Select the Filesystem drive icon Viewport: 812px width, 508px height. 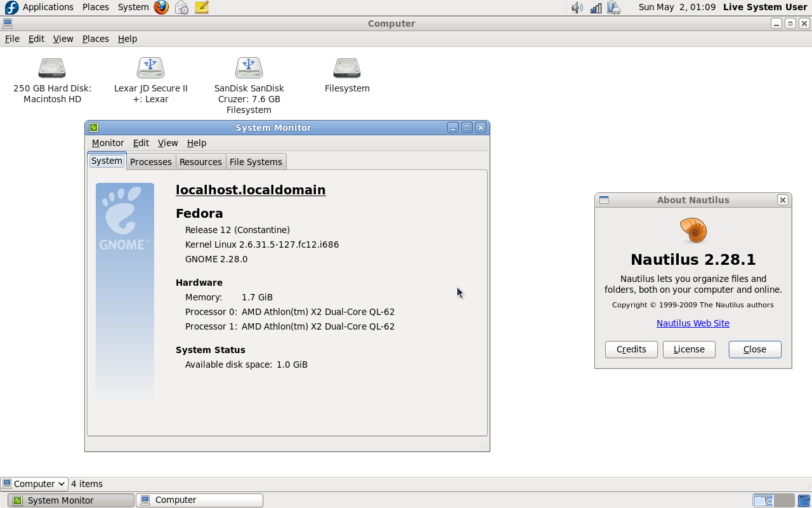click(347, 68)
